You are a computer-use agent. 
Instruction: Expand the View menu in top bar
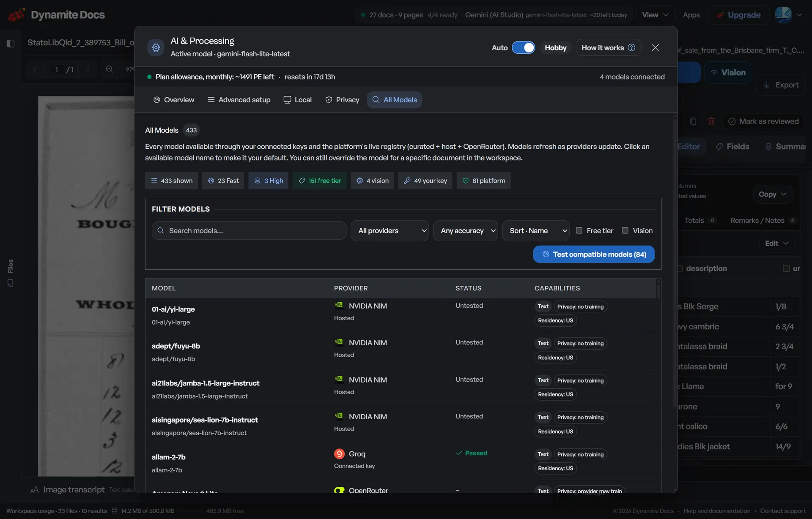pyautogui.click(x=655, y=15)
